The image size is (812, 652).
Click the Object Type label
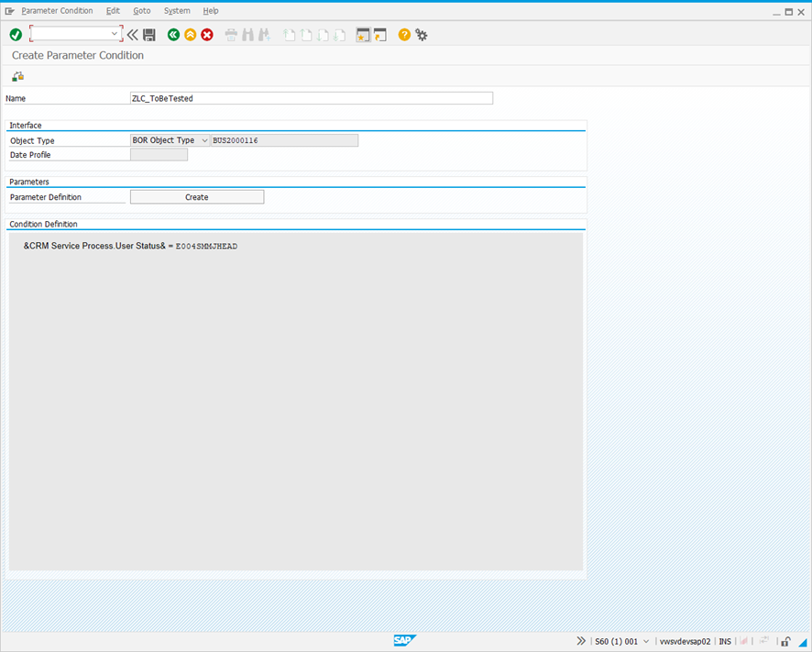(32, 140)
